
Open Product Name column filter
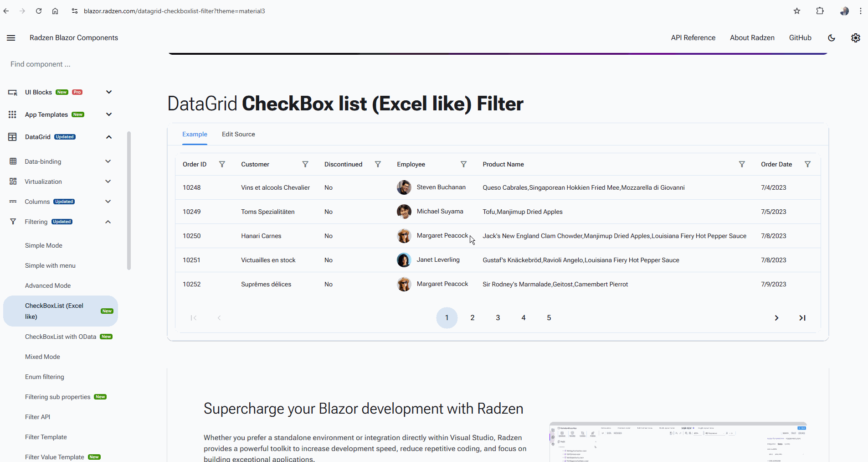point(742,164)
